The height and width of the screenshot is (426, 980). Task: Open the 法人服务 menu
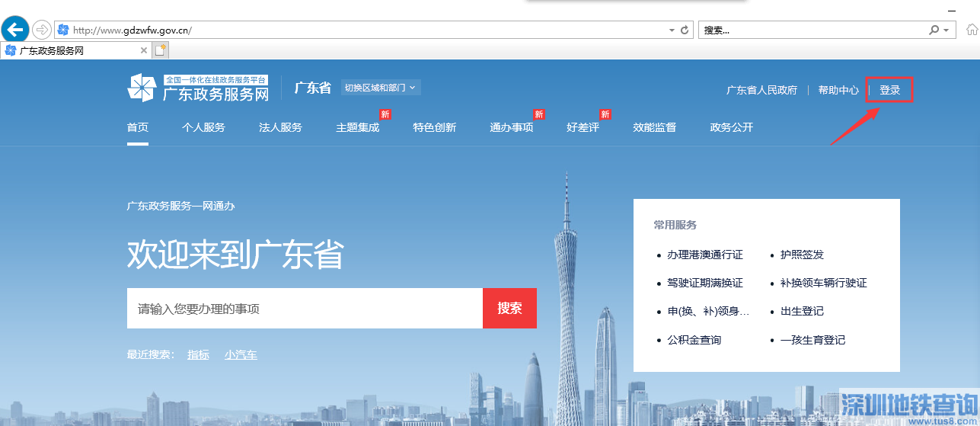point(280,127)
